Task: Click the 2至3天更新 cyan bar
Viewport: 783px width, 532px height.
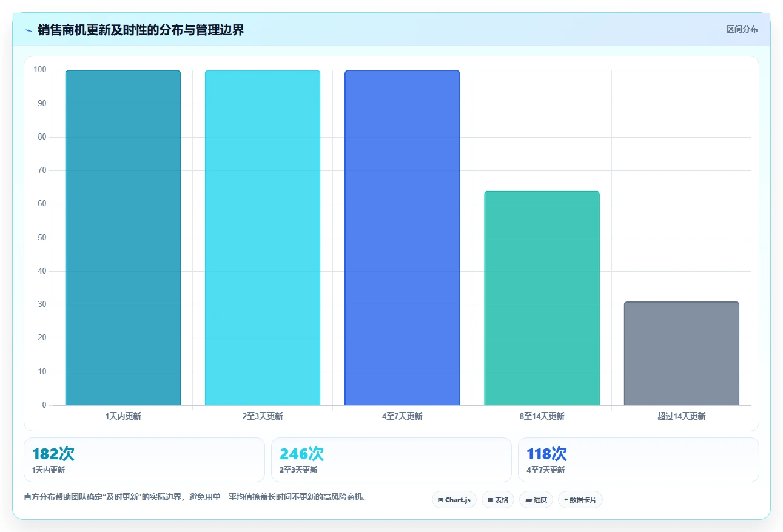Action: coord(263,238)
